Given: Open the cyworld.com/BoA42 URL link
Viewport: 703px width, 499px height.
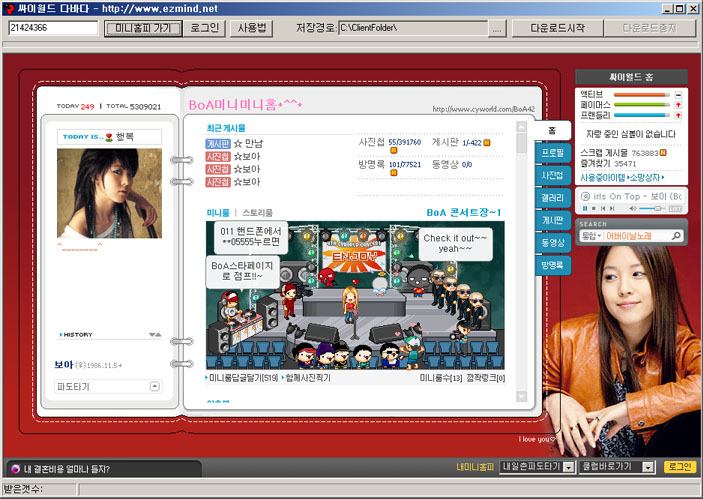Looking at the screenshot, I should pos(483,109).
